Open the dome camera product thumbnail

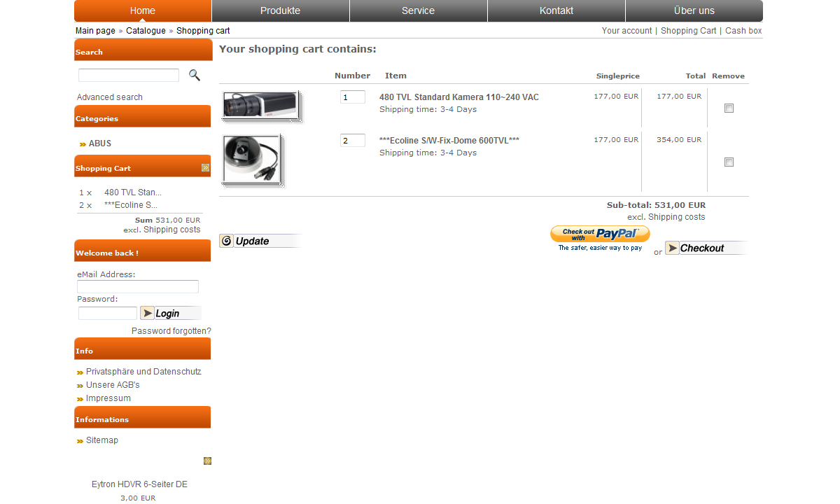(x=251, y=159)
